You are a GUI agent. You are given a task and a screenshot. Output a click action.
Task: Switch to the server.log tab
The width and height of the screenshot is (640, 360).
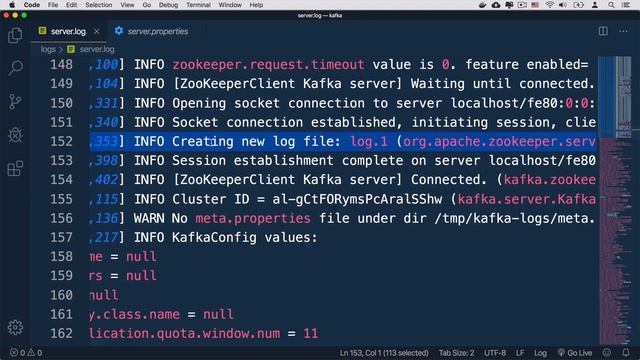tap(68, 31)
